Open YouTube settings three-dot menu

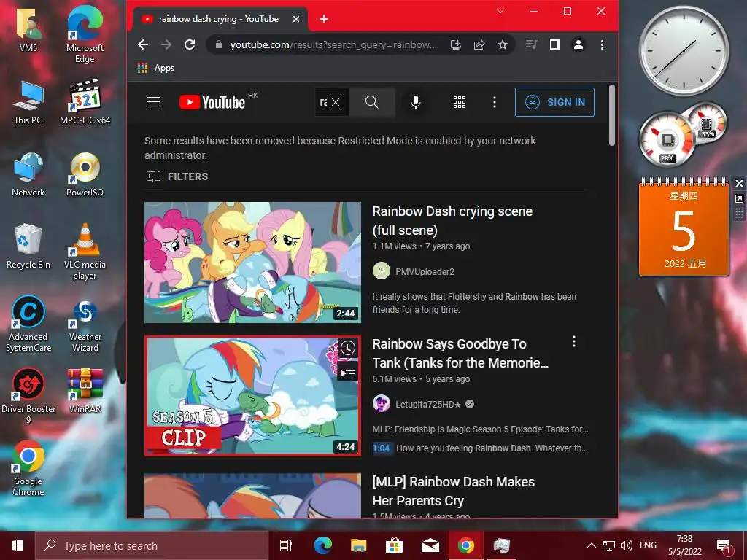(494, 102)
